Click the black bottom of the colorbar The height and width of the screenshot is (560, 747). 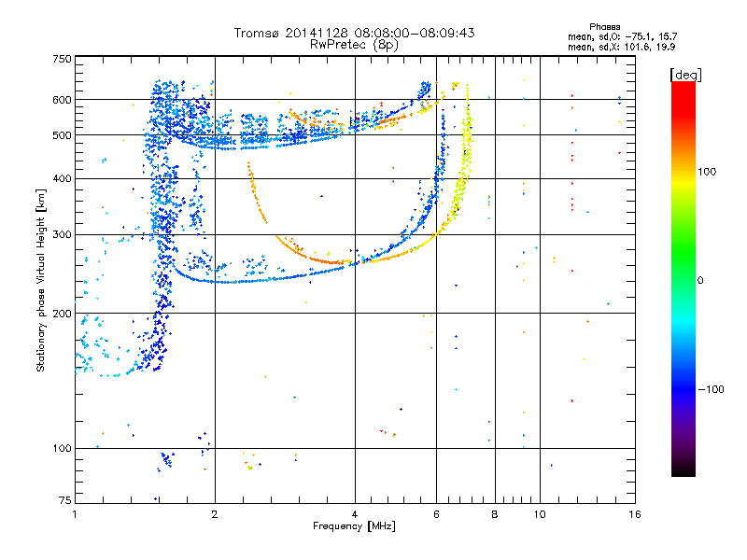click(x=684, y=469)
